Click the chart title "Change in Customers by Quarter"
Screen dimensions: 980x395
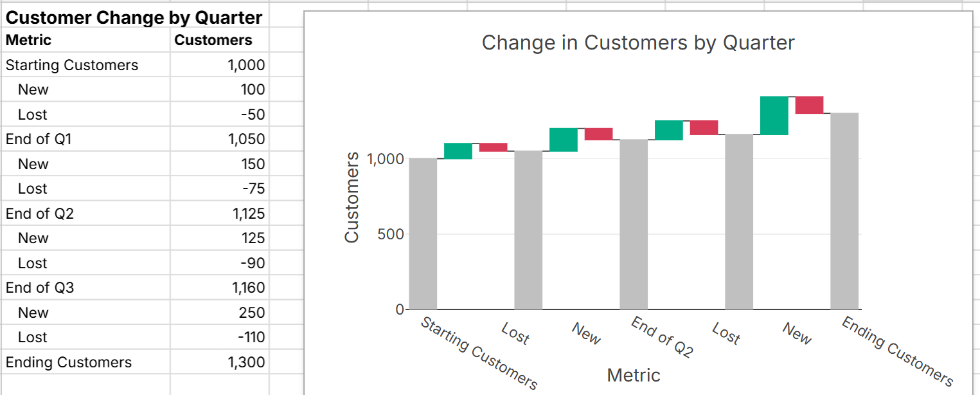[x=637, y=43]
